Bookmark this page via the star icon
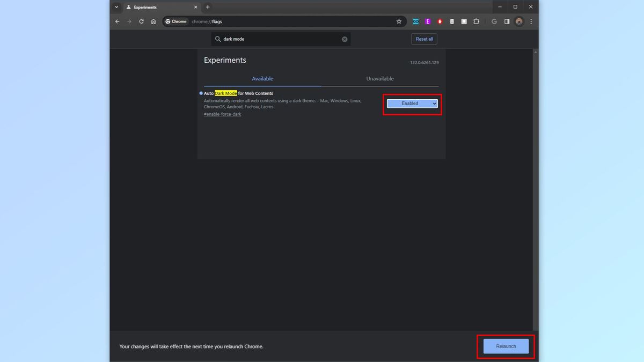Viewport: 644px width, 362px height. pyautogui.click(x=399, y=21)
